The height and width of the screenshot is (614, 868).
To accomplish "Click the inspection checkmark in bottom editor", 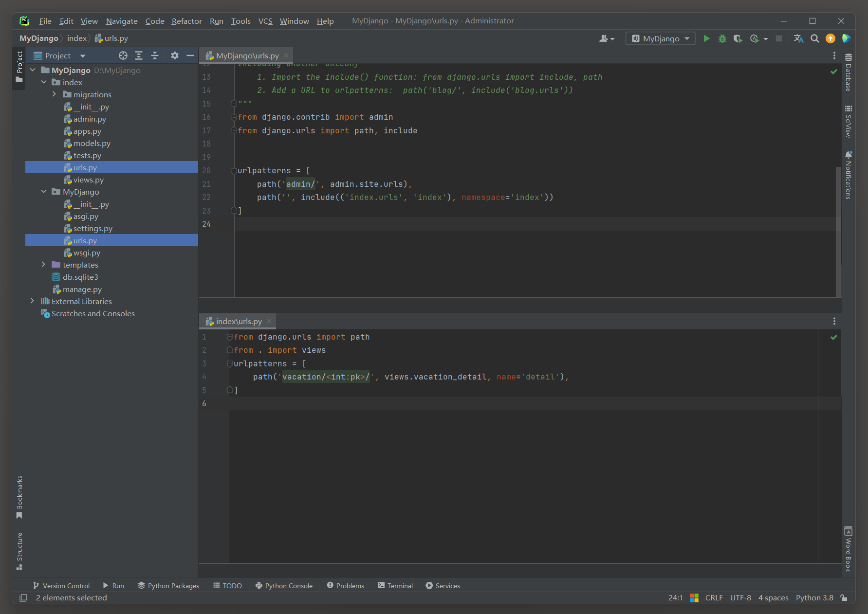I will (x=833, y=337).
